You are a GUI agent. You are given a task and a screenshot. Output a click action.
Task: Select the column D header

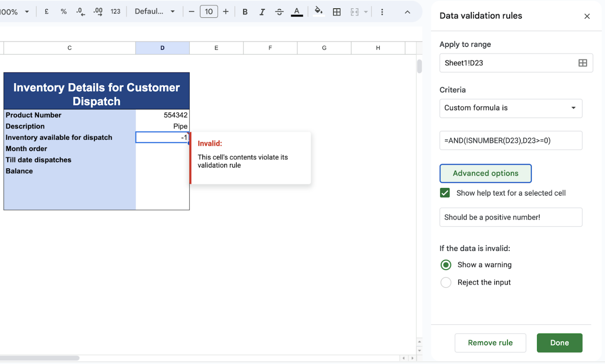[162, 48]
